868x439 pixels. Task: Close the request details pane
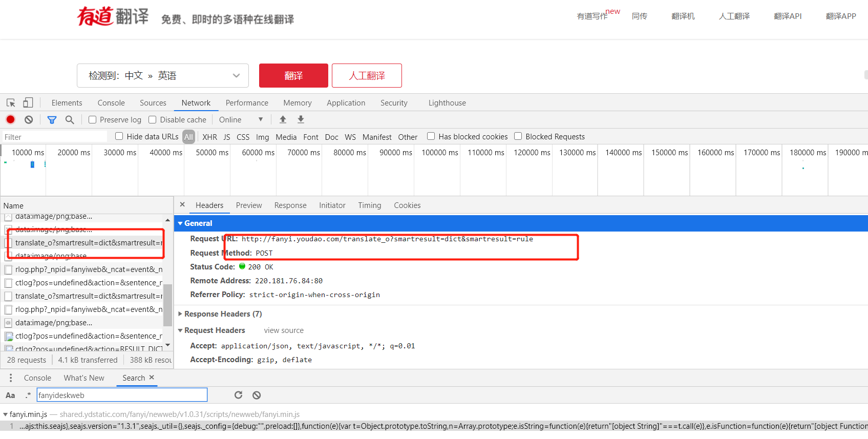pyautogui.click(x=182, y=204)
